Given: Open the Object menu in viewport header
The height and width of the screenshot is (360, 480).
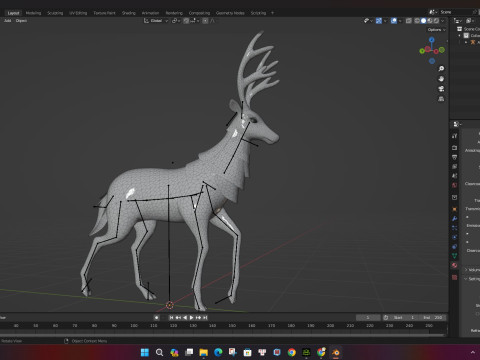Looking at the screenshot, I should 21,21.
